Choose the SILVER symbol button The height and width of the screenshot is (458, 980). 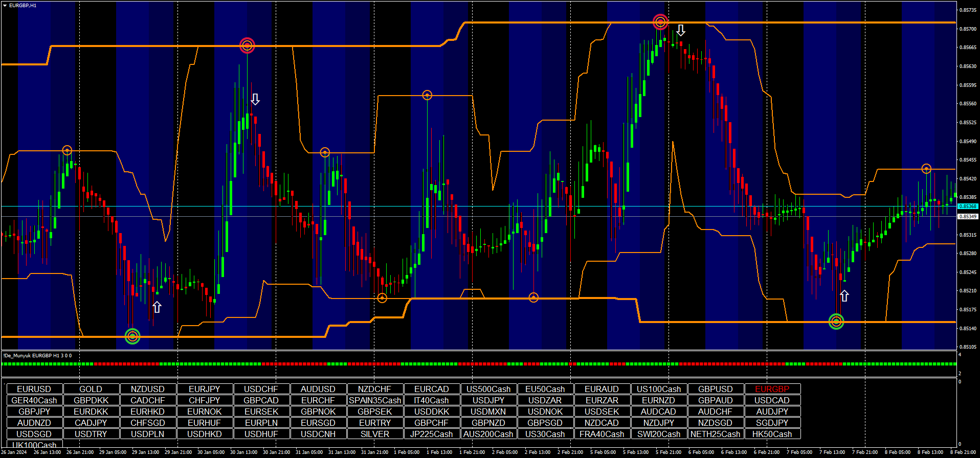375,434
